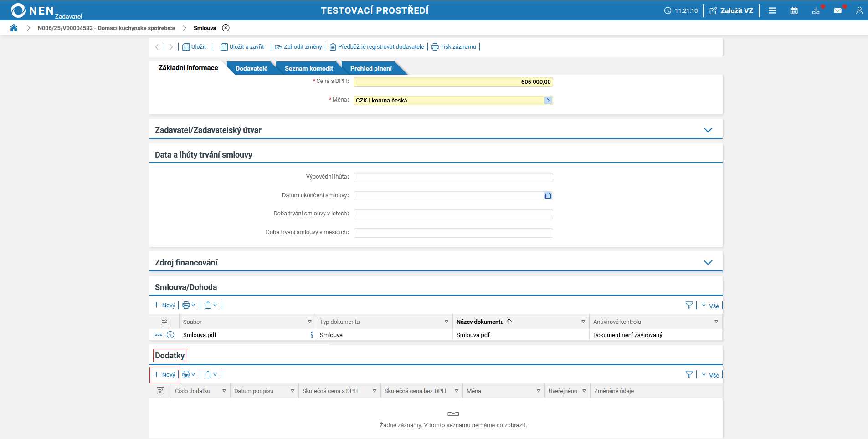Open the calendar icon in header

[794, 10]
